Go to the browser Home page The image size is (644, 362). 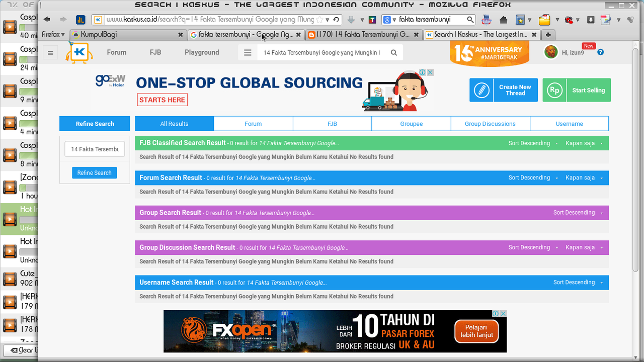pyautogui.click(x=503, y=20)
